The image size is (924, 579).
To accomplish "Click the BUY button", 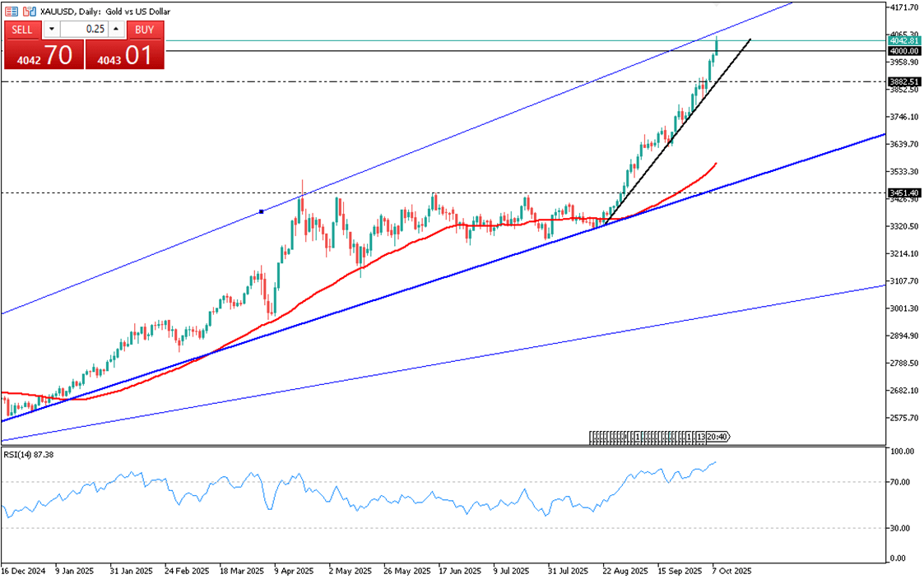I will pos(145,30).
